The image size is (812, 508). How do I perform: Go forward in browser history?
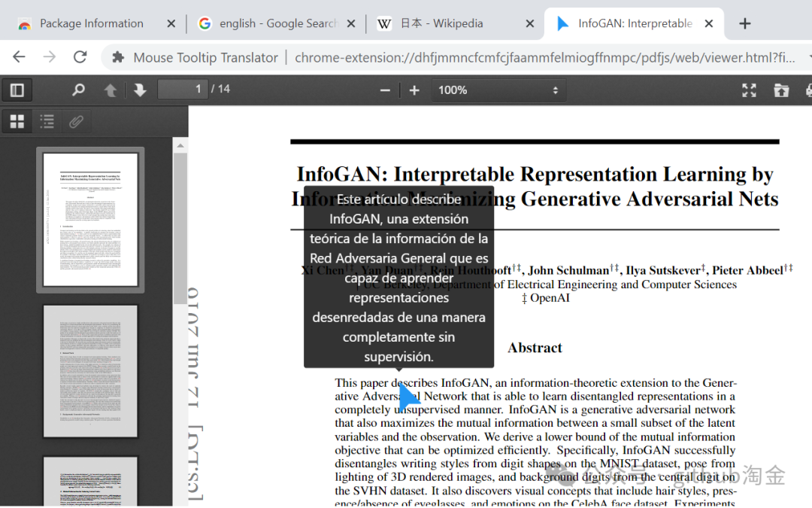pyautogui.click(x=50, y=57)
